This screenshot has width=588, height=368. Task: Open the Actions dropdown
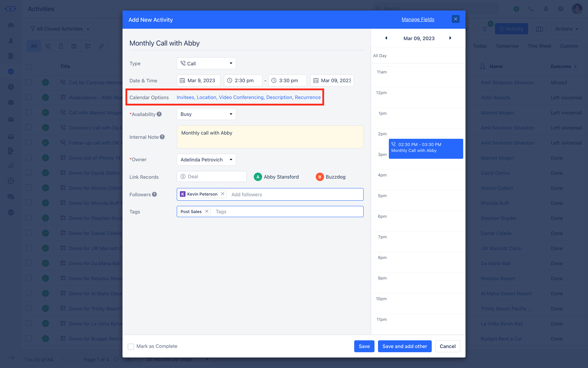(x=566, y=29)
